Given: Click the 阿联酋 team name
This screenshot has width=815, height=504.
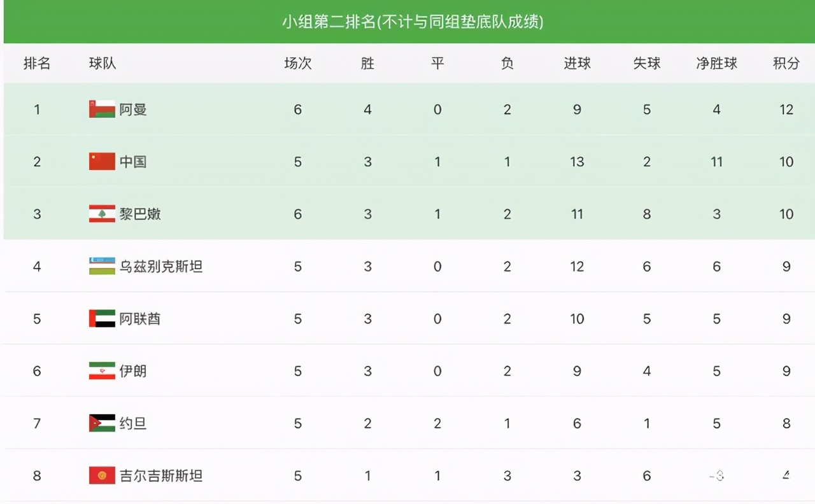Looking at the screenshot, I should click(140, 318).
